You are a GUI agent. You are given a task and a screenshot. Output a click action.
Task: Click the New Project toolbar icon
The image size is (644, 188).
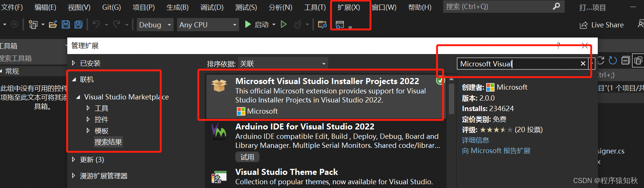33,25
